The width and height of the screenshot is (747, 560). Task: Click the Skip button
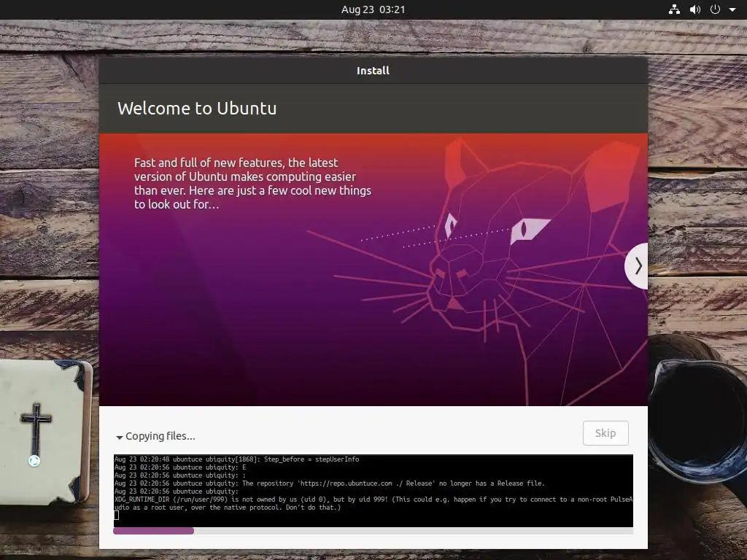[605, 433]
